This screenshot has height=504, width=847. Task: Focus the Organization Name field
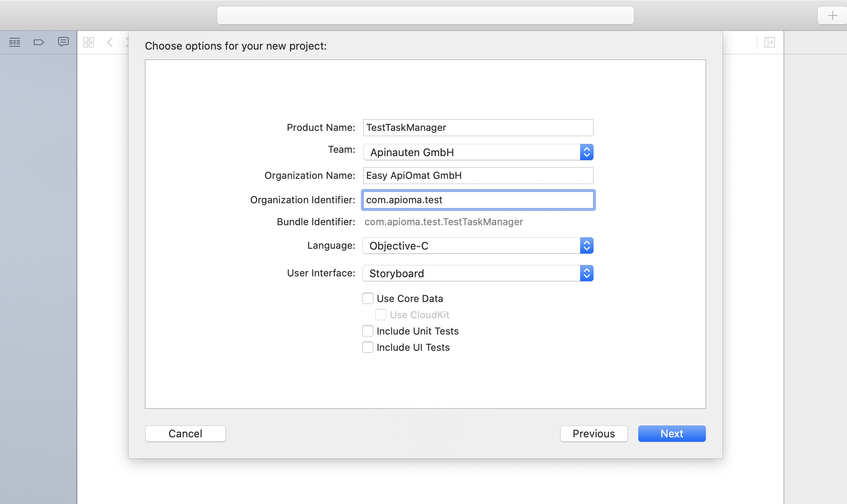pos(478,176)
